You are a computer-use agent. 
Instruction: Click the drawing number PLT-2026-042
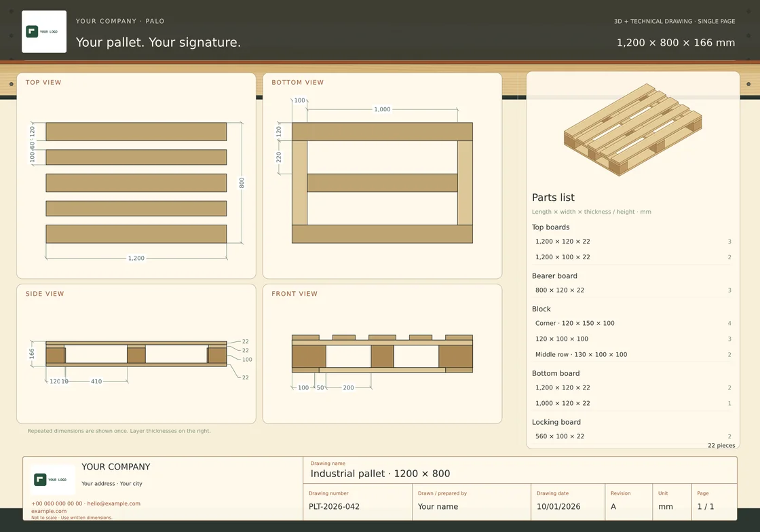[x=334, y=506]
